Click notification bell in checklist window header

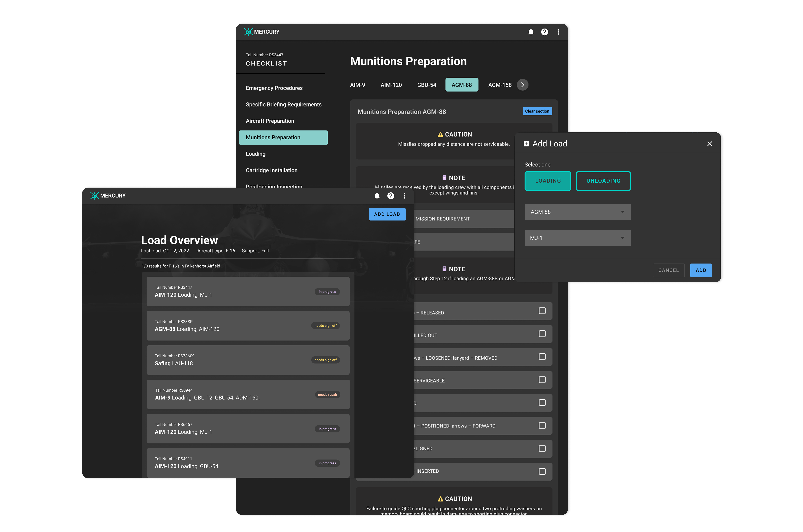(x=531, y=32)
